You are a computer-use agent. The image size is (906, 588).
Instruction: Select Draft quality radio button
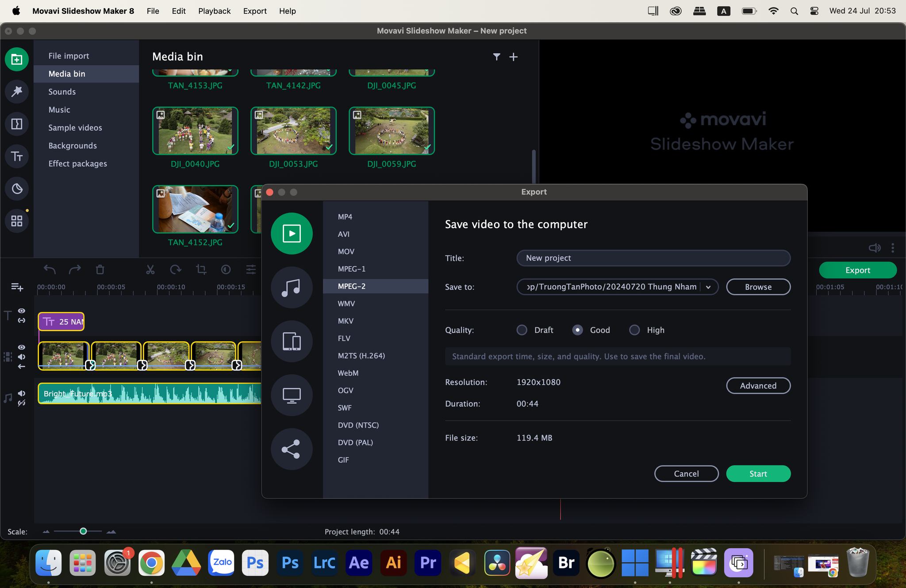522,330
